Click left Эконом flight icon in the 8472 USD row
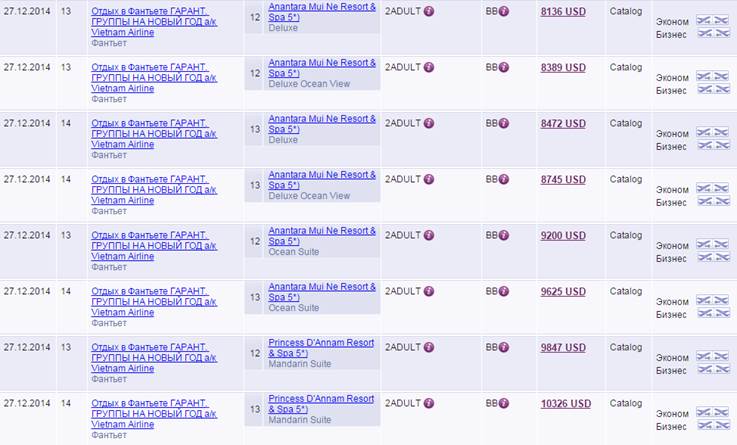737x445 pixels. [x=702, y=133]
